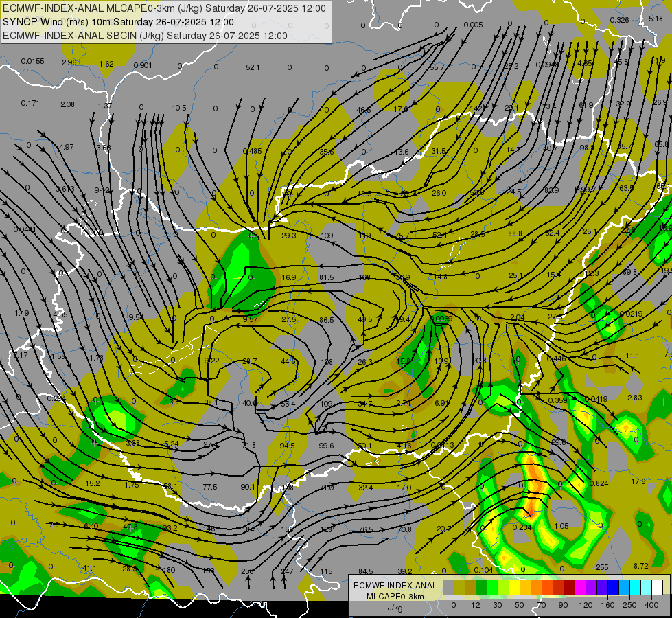This screenshot has height=618, width=672.
Task: Click the map value 255
Action: point(602,567)
